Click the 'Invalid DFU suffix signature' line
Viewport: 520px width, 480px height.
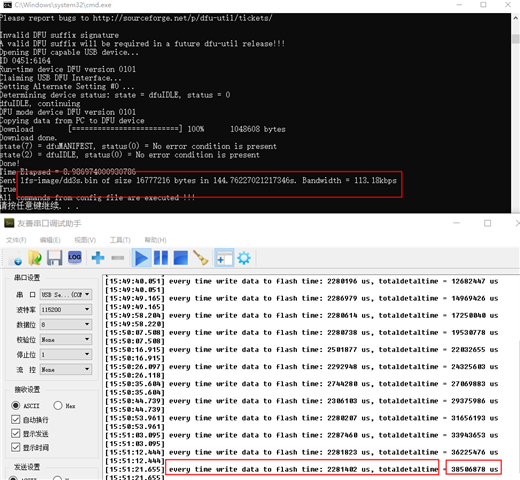point(59,35)
